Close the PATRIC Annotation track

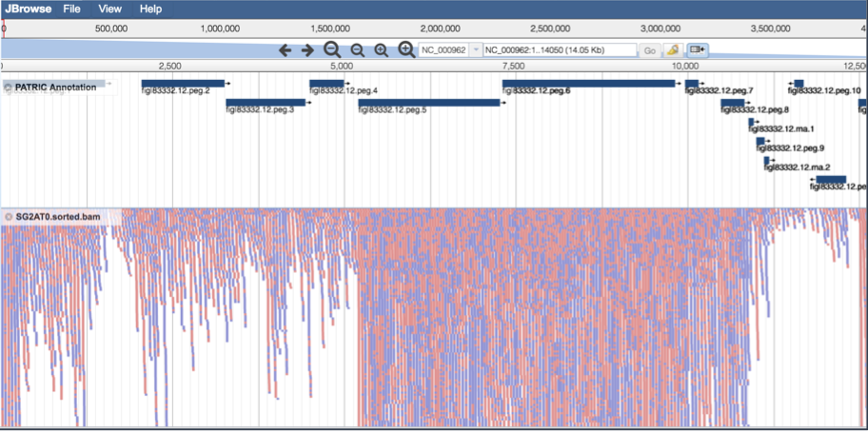[x=8, y=88]
